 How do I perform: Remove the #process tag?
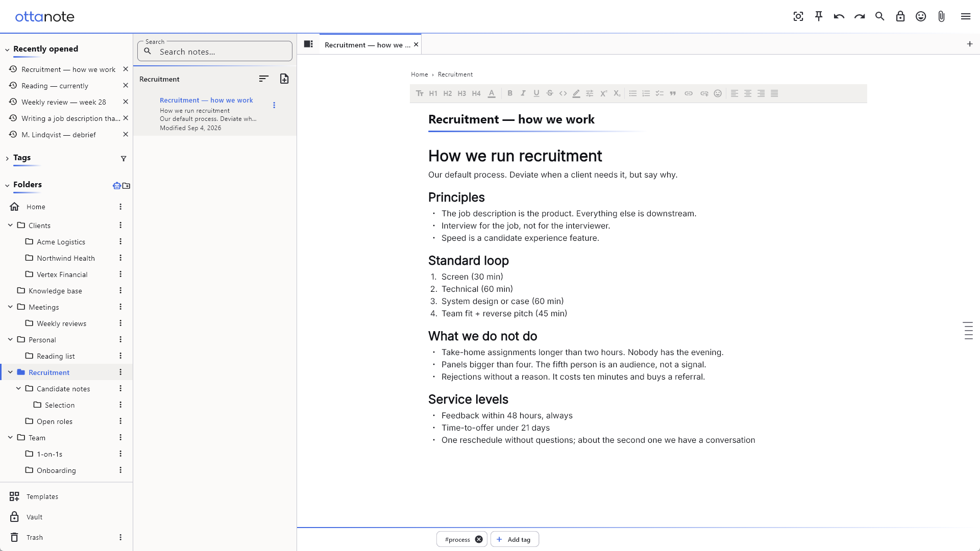click(479, 539)
